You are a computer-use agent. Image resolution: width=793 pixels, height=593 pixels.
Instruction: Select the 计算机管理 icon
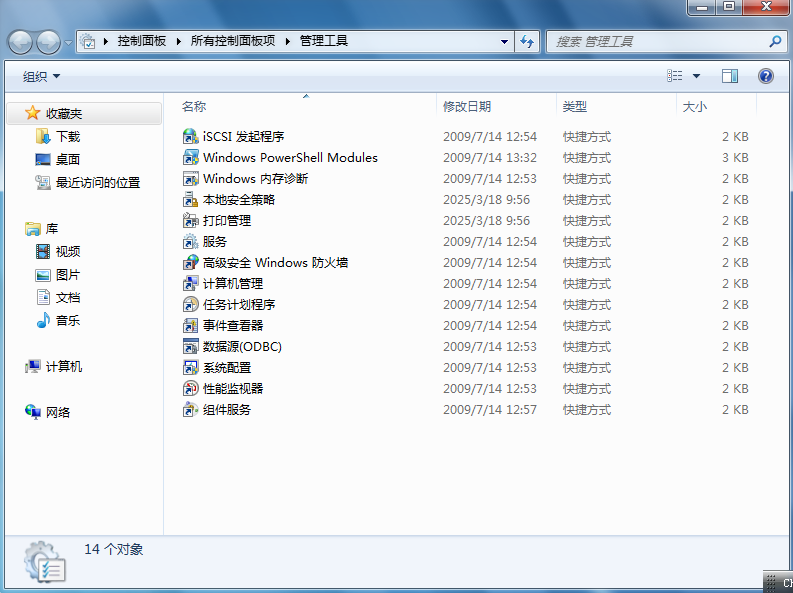(x=191, y=284)
